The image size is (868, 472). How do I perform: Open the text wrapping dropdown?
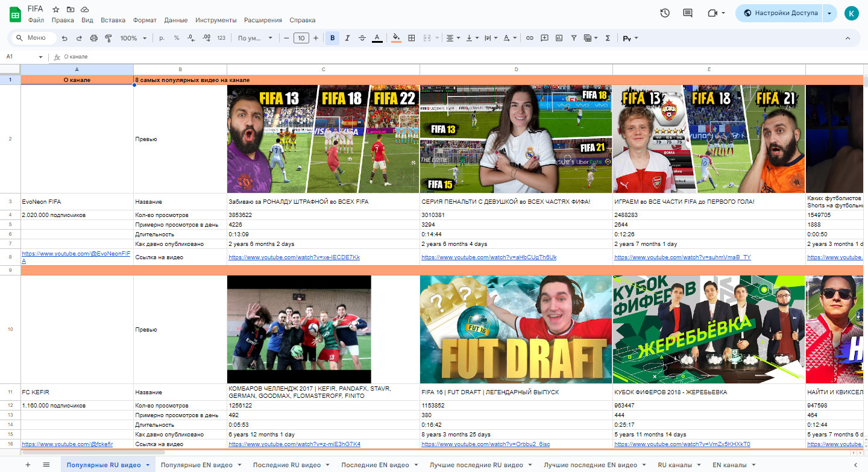(491, 38)
